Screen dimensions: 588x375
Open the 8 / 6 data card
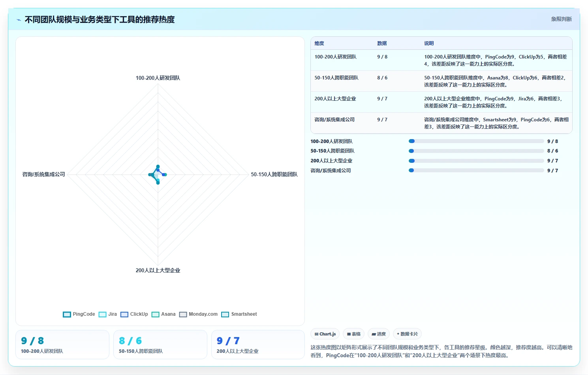coord(160,345)
